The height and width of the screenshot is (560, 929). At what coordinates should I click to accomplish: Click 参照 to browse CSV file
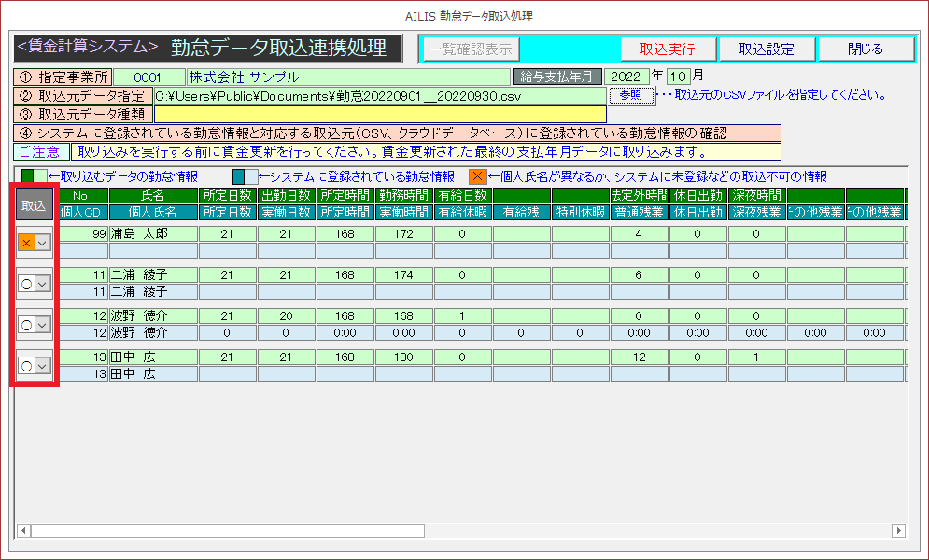[x=630, y=95]
